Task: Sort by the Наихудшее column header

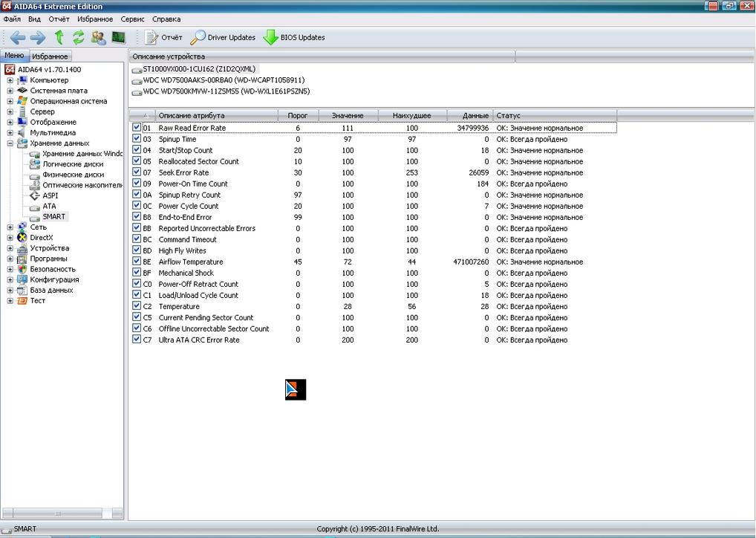Action: coord(412,116)
